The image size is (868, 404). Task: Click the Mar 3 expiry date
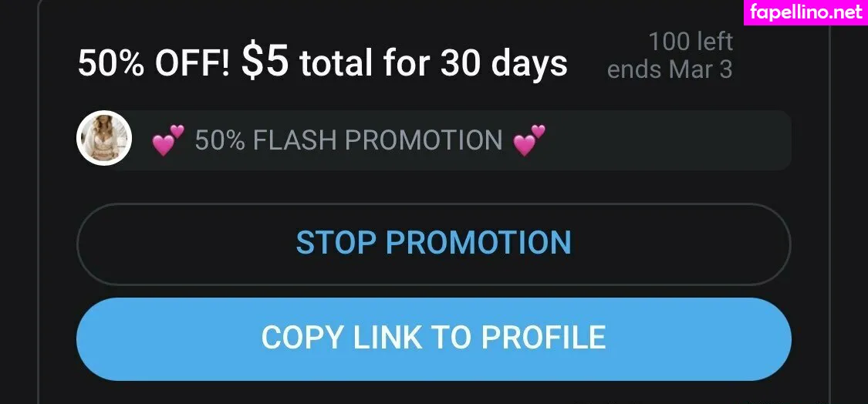[x=701, y=69]
